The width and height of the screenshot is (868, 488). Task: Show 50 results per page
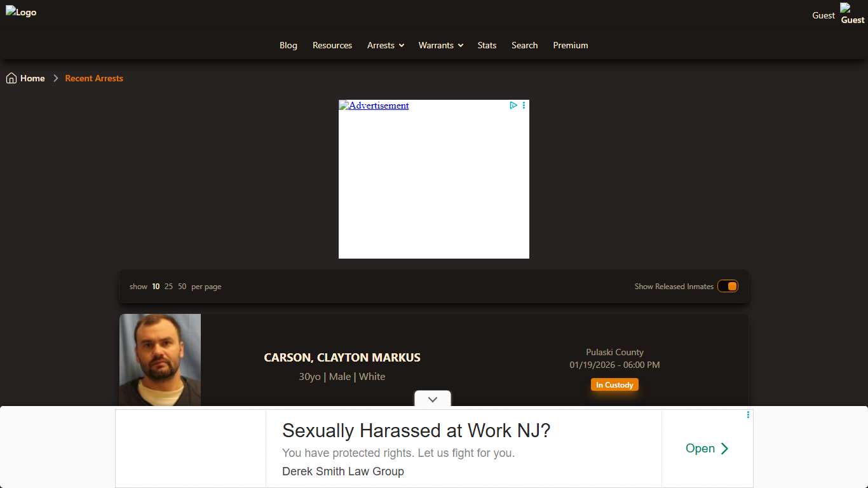click(x=182, y=287)
